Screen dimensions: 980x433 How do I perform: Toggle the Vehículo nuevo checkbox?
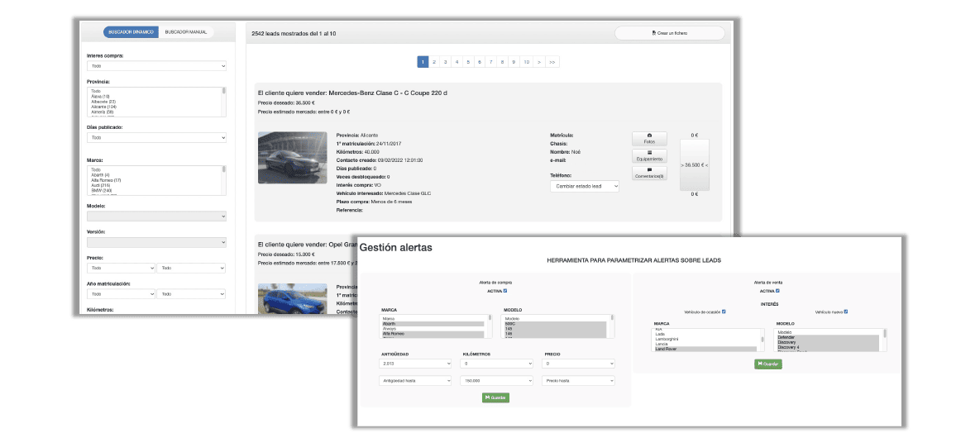click(846, 312)
